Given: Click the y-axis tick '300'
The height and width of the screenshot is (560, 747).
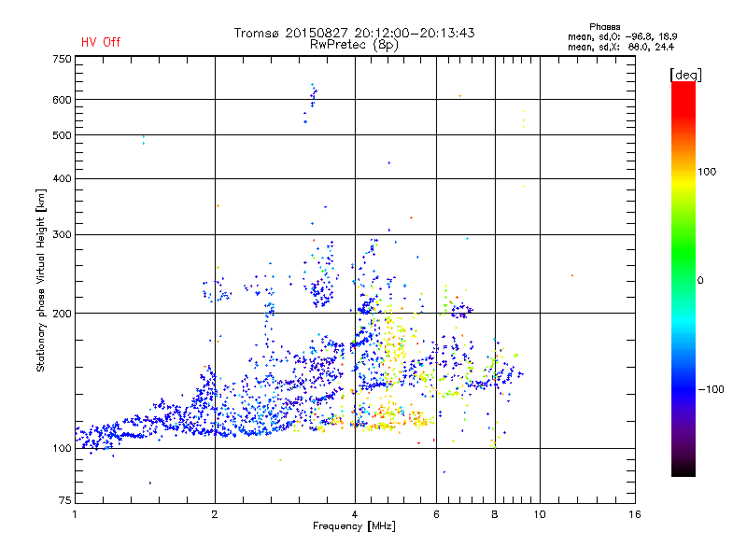Looking at the screenshot, I should [x=62, y=234].
